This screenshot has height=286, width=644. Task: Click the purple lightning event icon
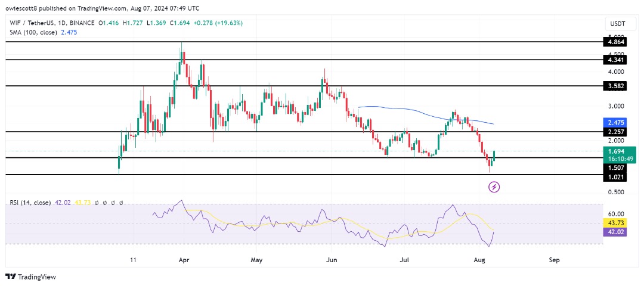494,188
